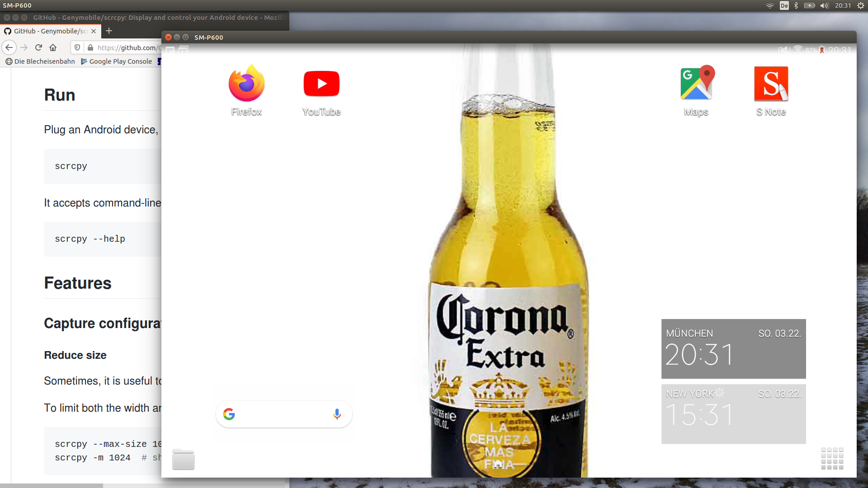
Task: Click the site security padlock icon
Action: click(x=90, y=47)
